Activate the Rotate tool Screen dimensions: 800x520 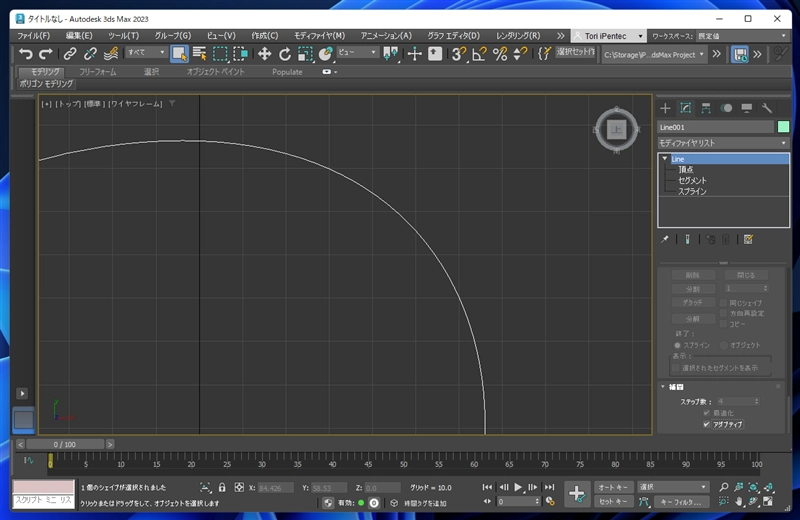click(x=285, y=54)
